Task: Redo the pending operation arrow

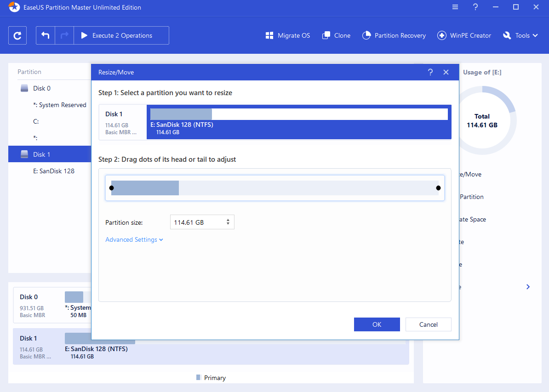Action: click(x=64, y=35)
